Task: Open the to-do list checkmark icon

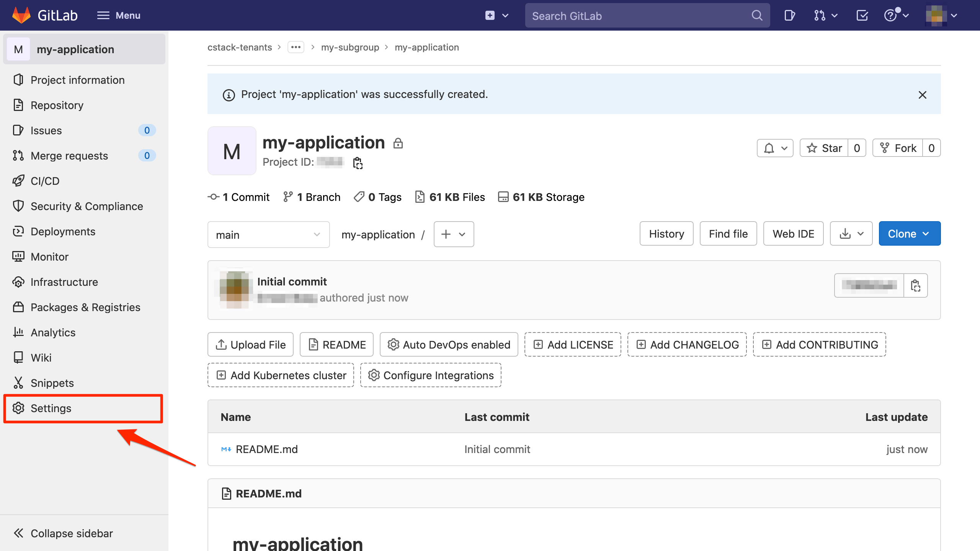Action: [862, 15]
